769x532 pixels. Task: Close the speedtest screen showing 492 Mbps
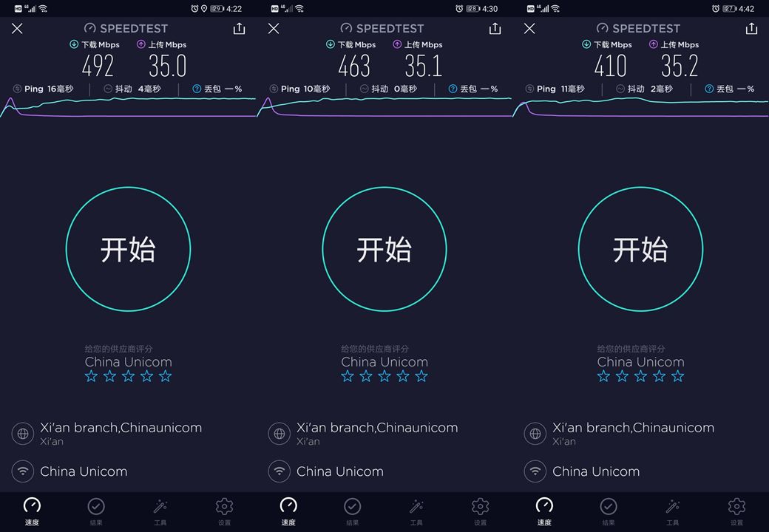click(x=17, y=28)
